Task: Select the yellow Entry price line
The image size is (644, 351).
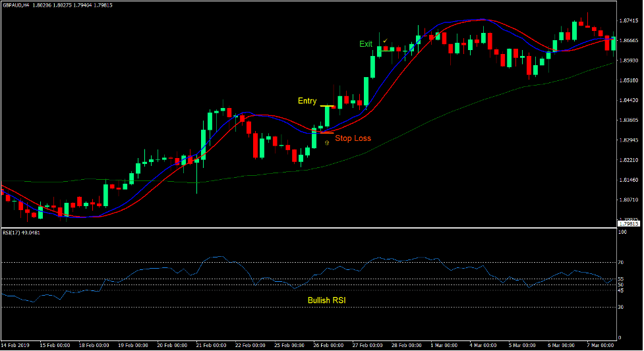Action: [x=328, y=106]
